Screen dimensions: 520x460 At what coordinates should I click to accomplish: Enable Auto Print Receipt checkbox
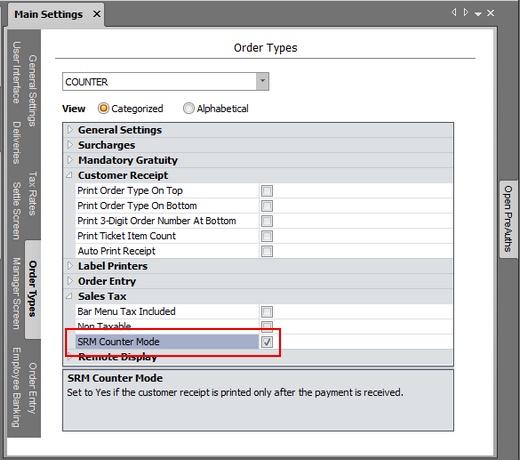click(267, 251)
